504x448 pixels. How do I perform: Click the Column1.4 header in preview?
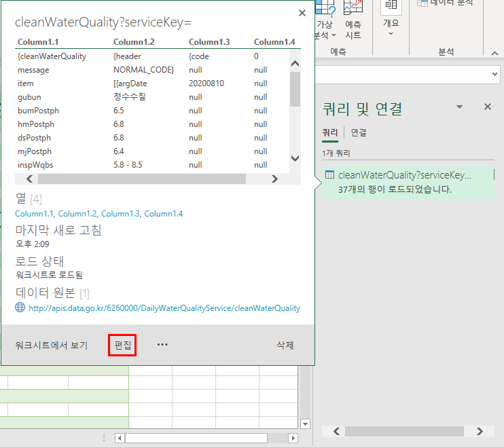click(x=274, y=42)
